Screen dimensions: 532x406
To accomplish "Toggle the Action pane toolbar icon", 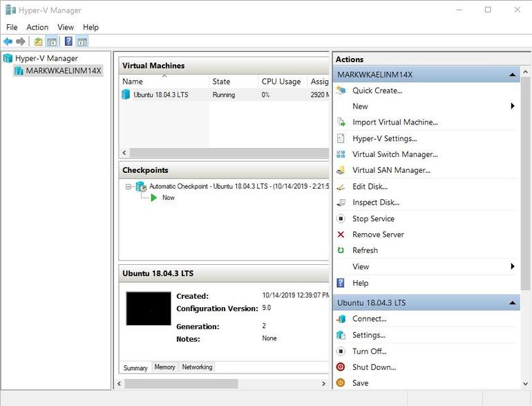I will point(82,41).
